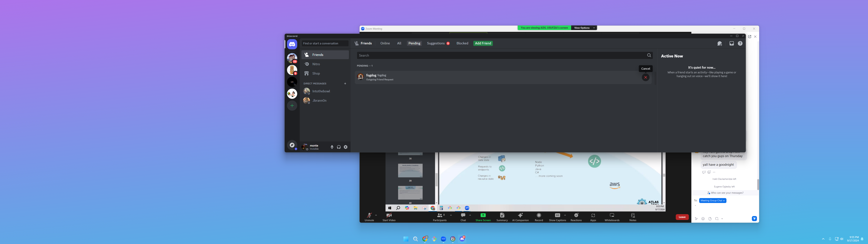
Task: Deafen using the Discord headphones icon
Action: coord(339,147)
